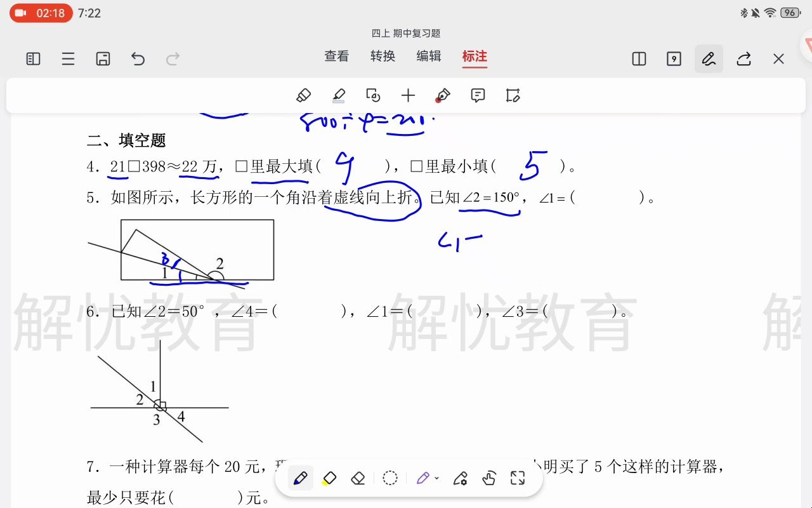Switch to the 转换 tab
This screenshot has height=508, width=812.
(383, 56)
